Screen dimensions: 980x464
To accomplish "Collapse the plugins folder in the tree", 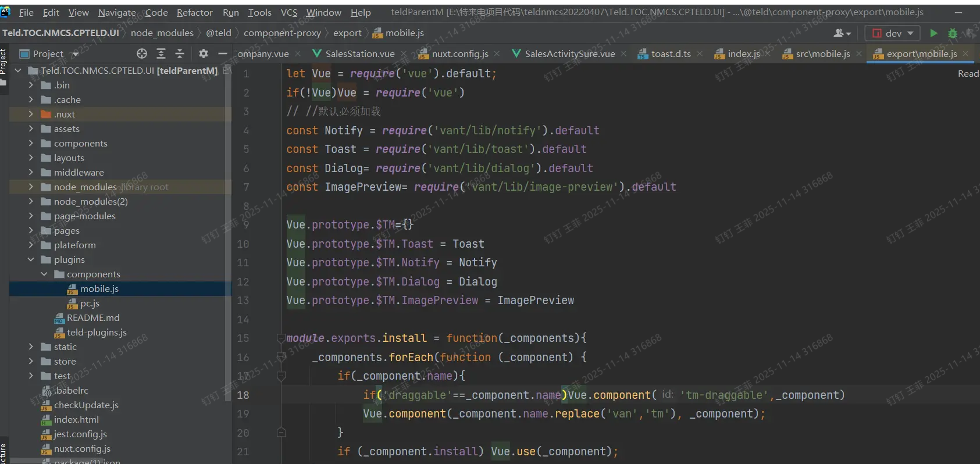I will (x=31, y=259).
